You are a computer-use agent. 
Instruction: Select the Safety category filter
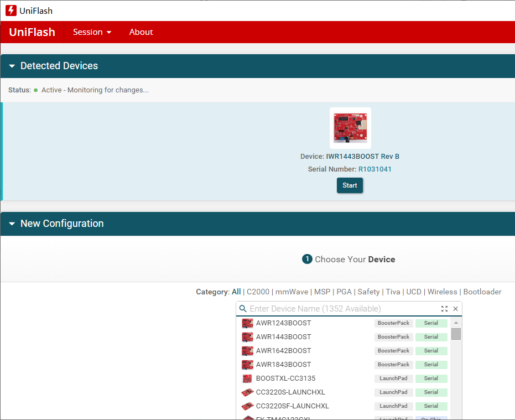click(368, 292)
